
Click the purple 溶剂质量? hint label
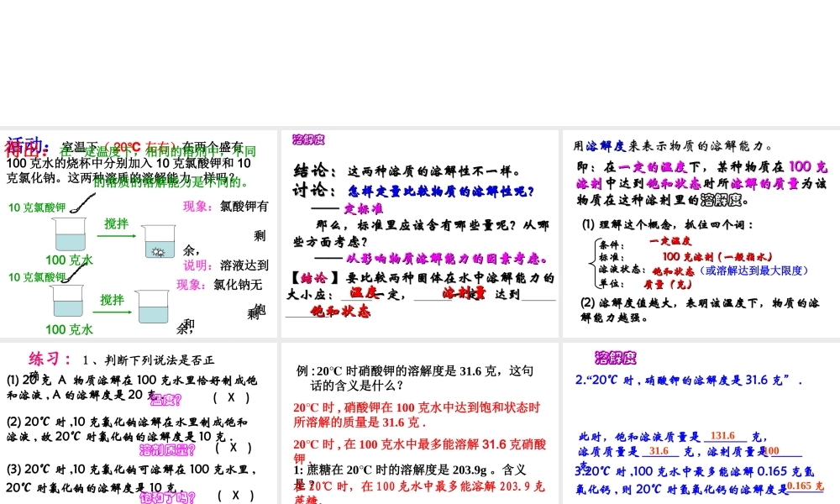click(x=167, y=450)
